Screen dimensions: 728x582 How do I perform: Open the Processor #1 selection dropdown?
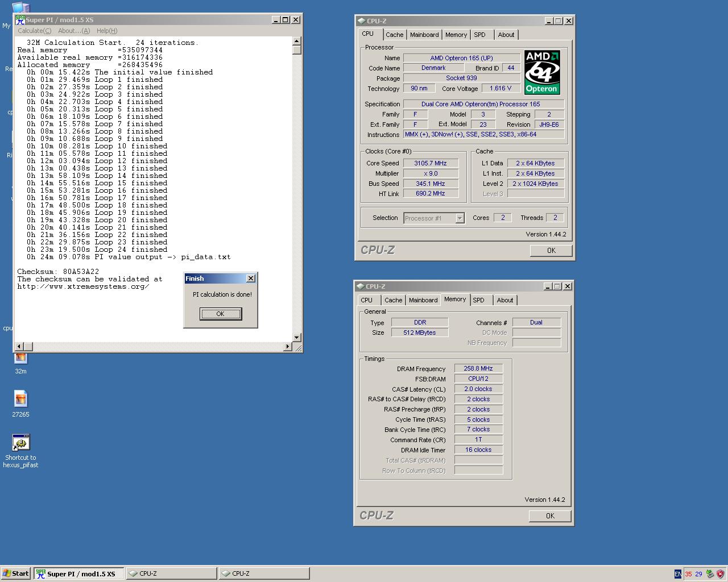pyautogui.click(x=434, y=218)
